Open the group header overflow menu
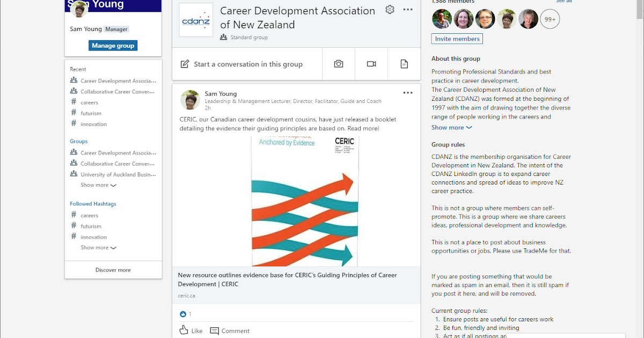644x338 pixels. click(408, 9)
